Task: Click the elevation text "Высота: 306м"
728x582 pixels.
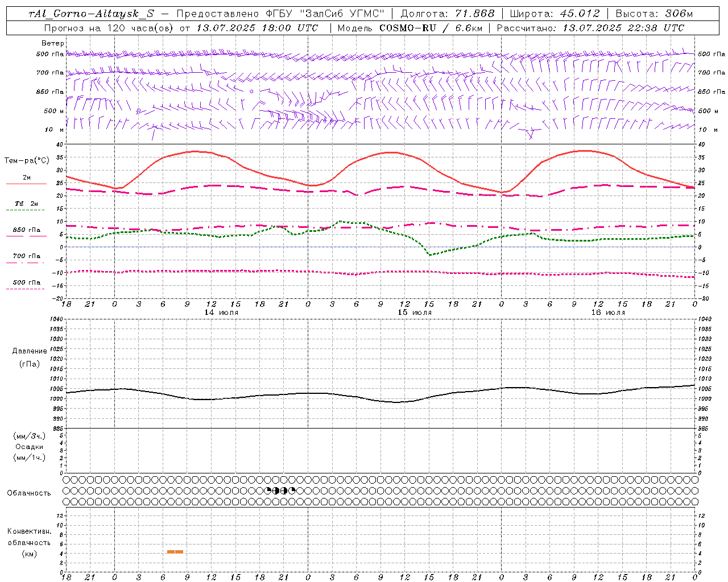Action: point(655,14)
